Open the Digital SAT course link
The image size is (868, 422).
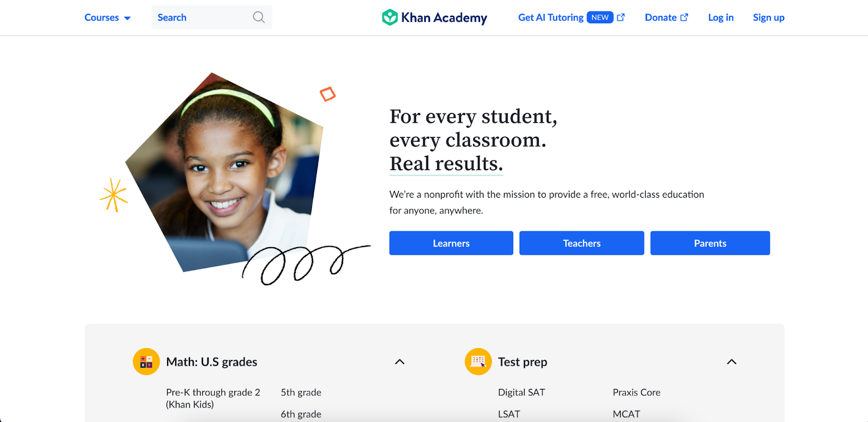[521, 392]
